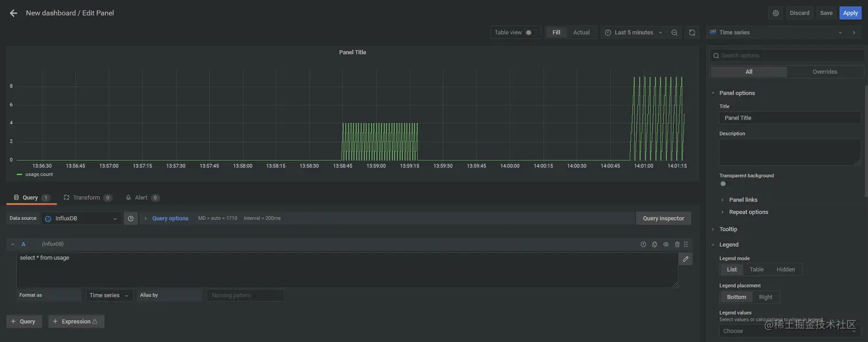Click the clock icon in time picker
Viewport: 868px width, 342px height.
click(608, 33)
